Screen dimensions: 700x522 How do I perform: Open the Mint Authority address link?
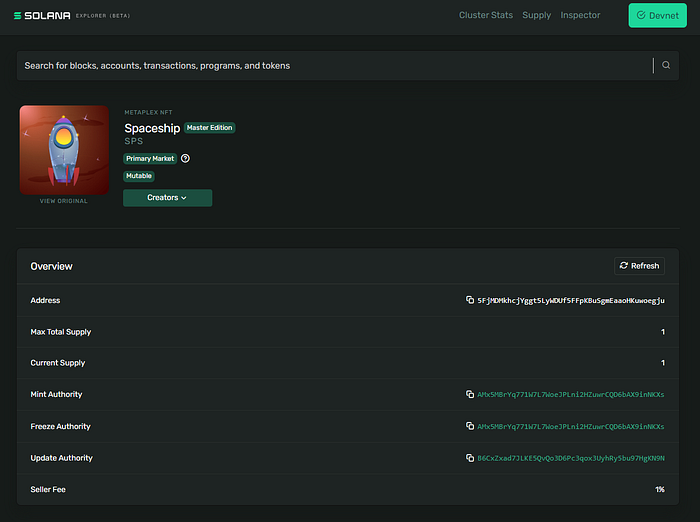(x=570, y=395)
